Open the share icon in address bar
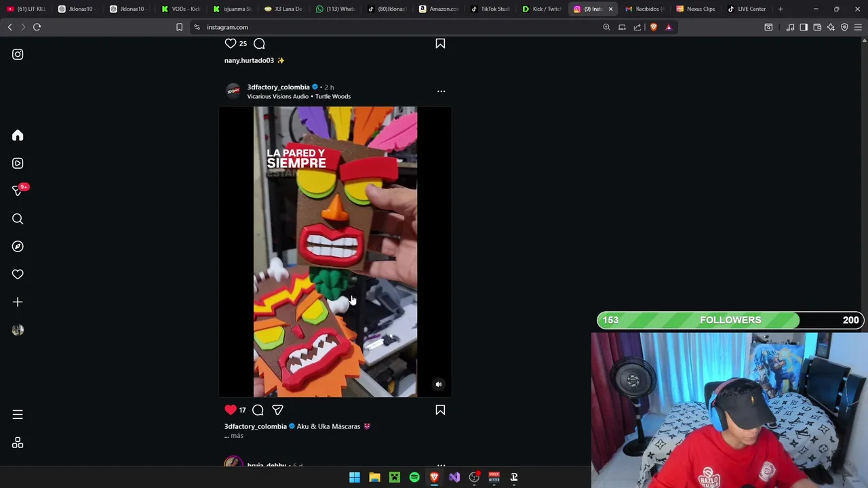 click(637, 27)
